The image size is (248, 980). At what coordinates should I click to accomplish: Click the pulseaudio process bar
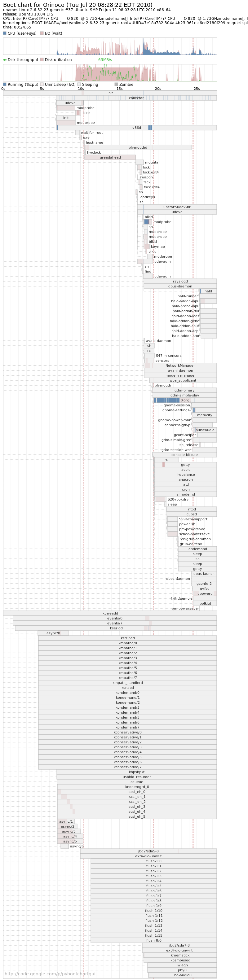coord(205,430)
